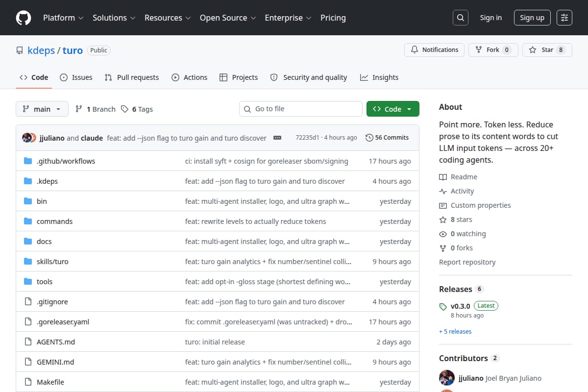The height and width of the screenshot is (392, 588).
Task: Click the Pricing link
Action: coord(333,18)
